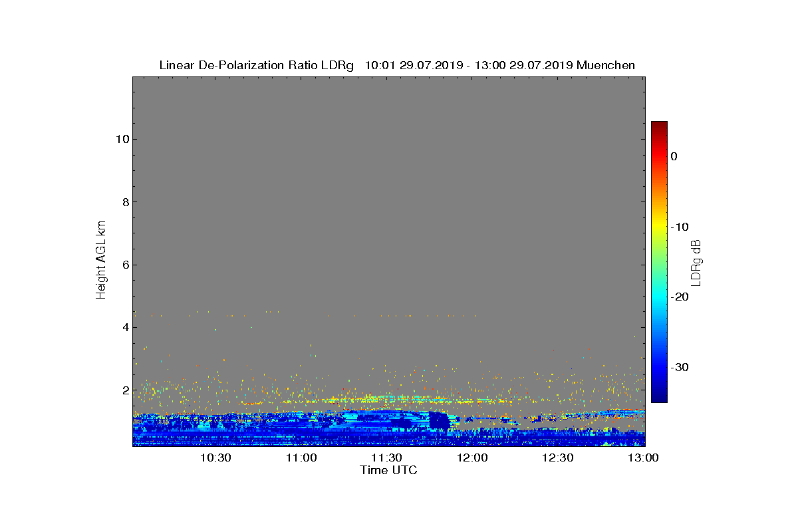Click the 10:30 time tick label

215,458
